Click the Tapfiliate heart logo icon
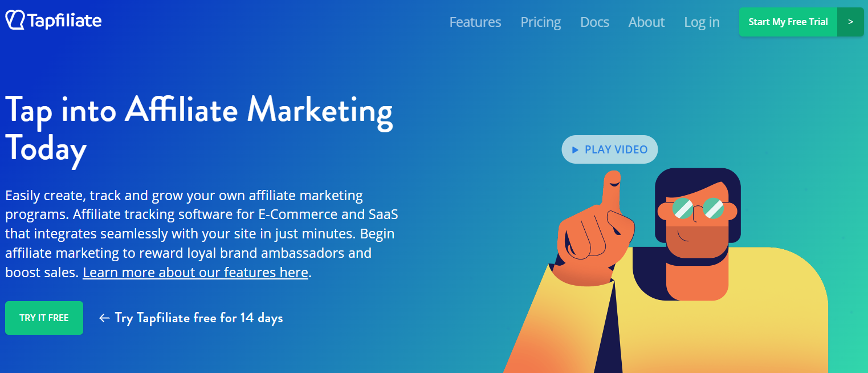Image resolution: width=868 pixels, height=373 pixels. click(15, 21)
